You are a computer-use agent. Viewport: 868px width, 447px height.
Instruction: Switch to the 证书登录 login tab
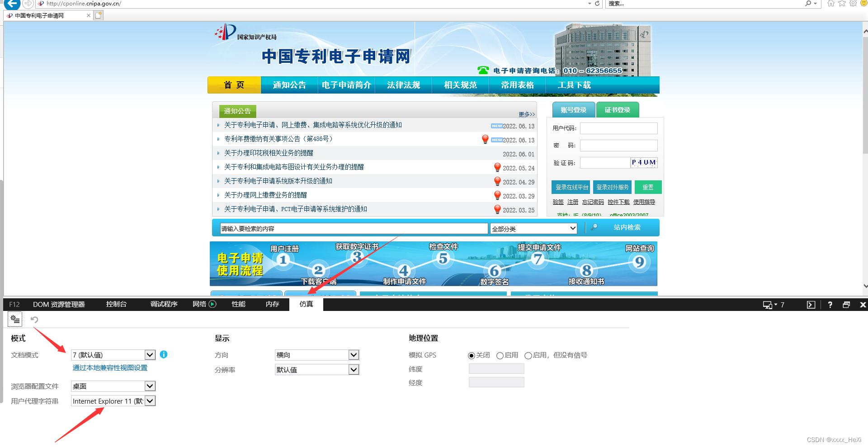[x=618, y=110]
